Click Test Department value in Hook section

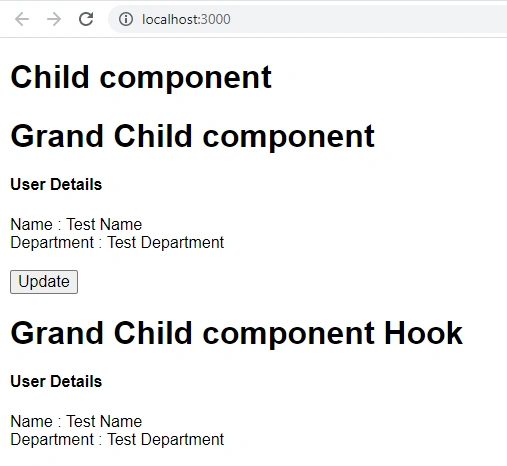coord(165,439)
